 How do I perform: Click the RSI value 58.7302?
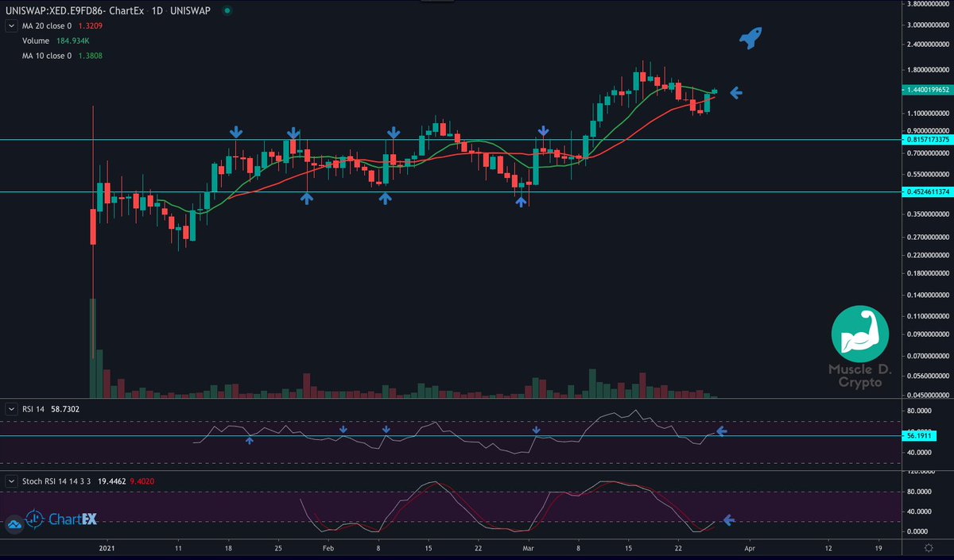click(67, 409)
